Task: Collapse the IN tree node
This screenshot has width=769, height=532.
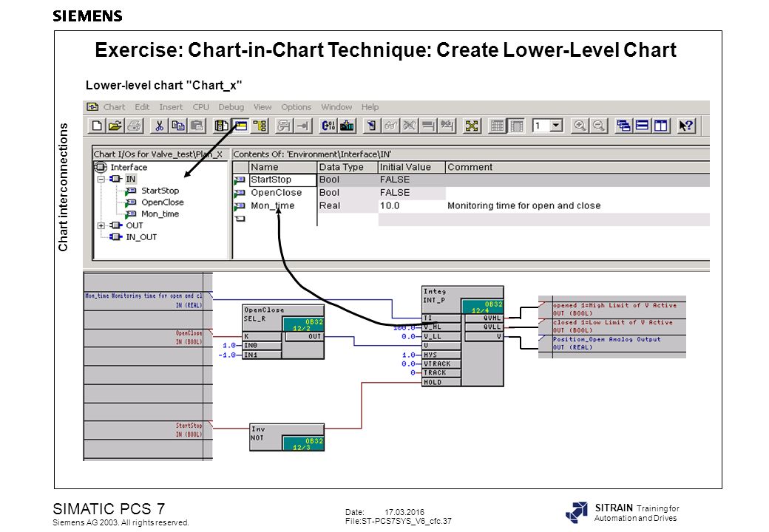Action: (101, 180)
